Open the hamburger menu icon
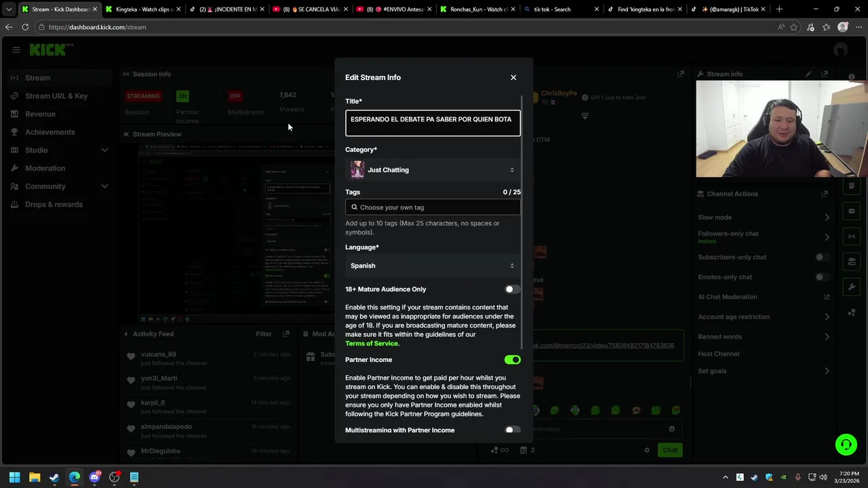Viewport: 868px width, 488px height. [16, 49]
